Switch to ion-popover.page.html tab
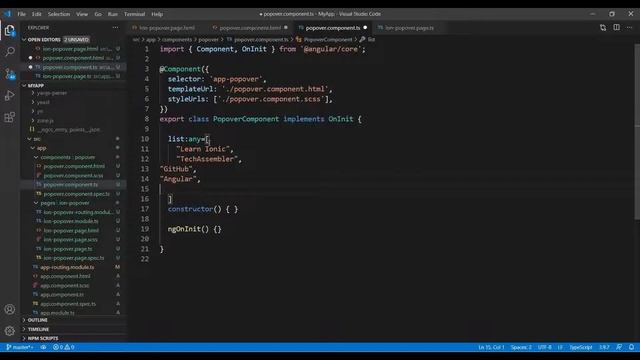 pyautogui.click(x=167, y=28)
